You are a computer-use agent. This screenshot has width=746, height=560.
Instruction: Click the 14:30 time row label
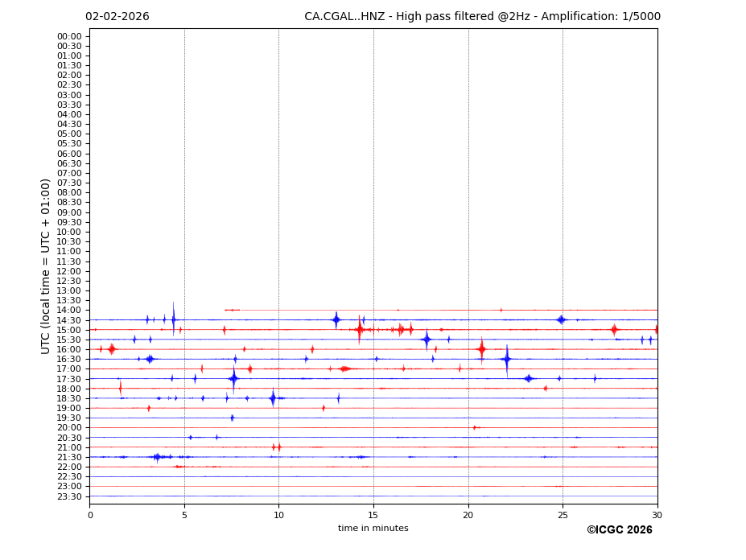pyautogui.click(x=69, y=320)
